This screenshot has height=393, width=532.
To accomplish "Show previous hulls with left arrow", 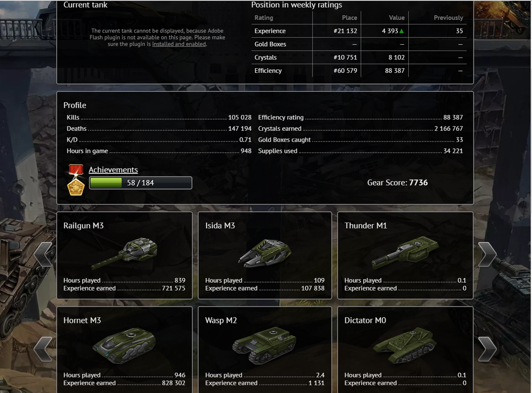I will 43,349.
